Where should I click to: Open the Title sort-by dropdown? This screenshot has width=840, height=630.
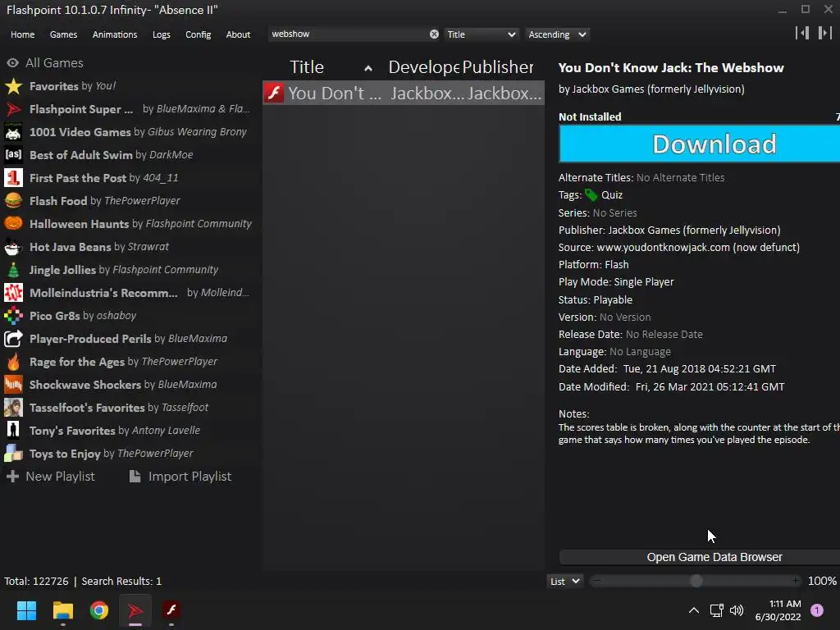481,34
